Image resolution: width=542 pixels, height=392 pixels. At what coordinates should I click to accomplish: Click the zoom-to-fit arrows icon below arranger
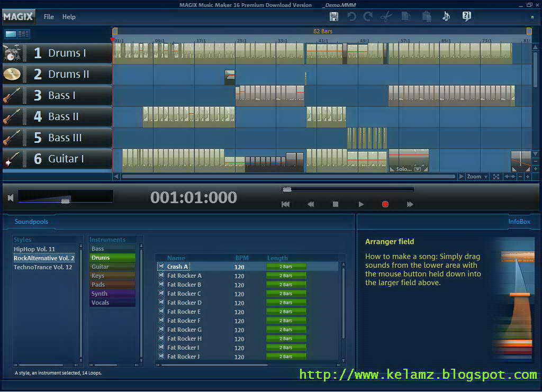coord(496,177)
